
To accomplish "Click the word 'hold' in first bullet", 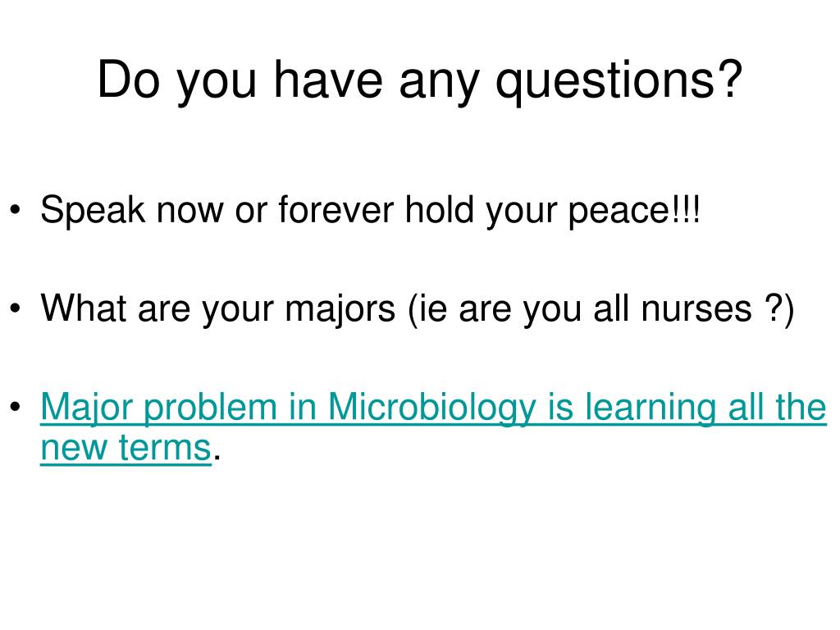I will pos(440,209).
